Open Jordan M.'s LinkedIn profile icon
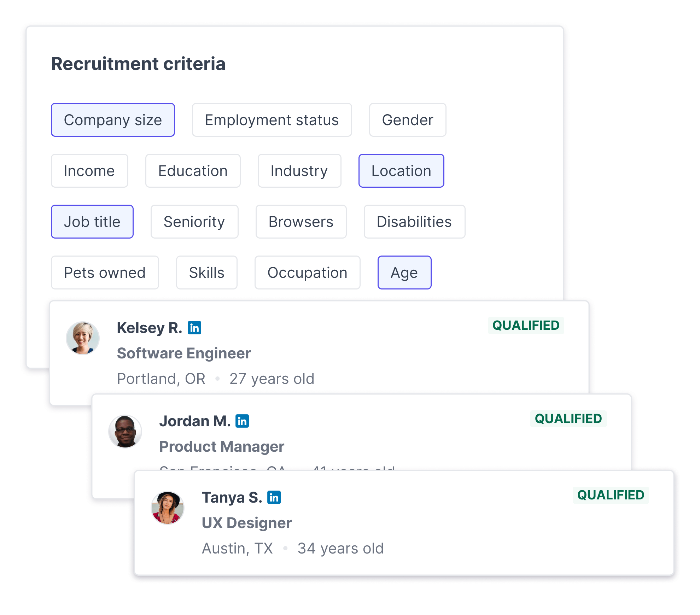Screen dimensions: 700x615 point(242,421)
